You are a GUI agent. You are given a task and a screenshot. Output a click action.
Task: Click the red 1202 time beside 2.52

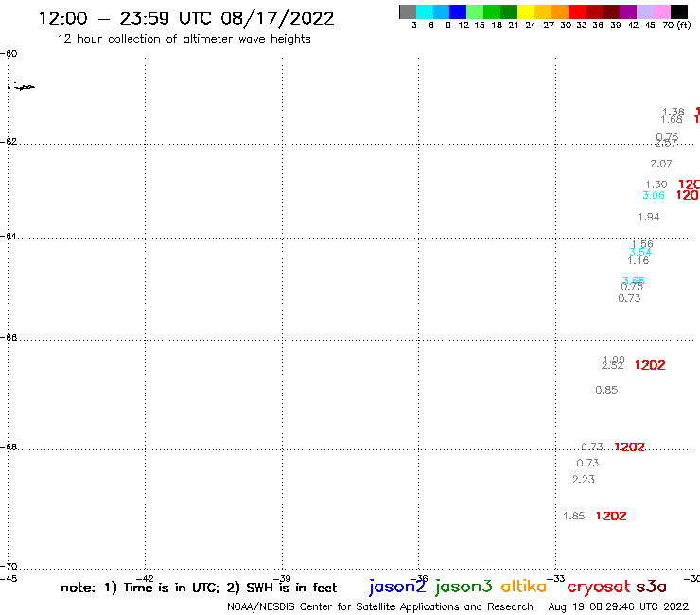pyautogui.click(x=650, y=365)
